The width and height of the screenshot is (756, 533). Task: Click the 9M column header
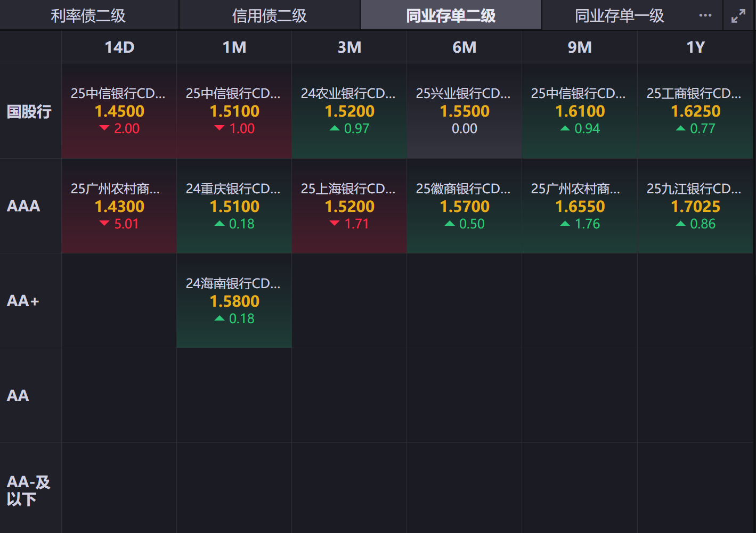(580, 47)
